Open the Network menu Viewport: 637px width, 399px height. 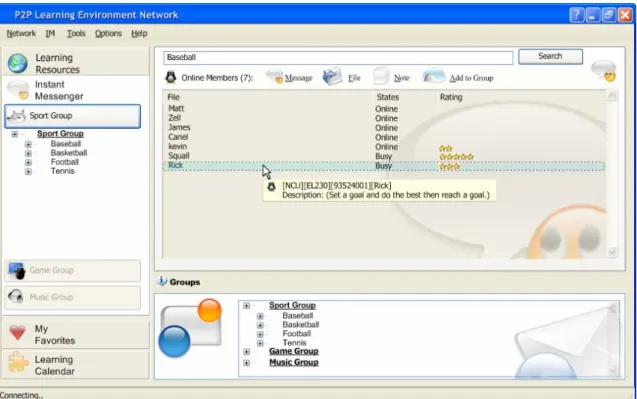click(21, 34)
